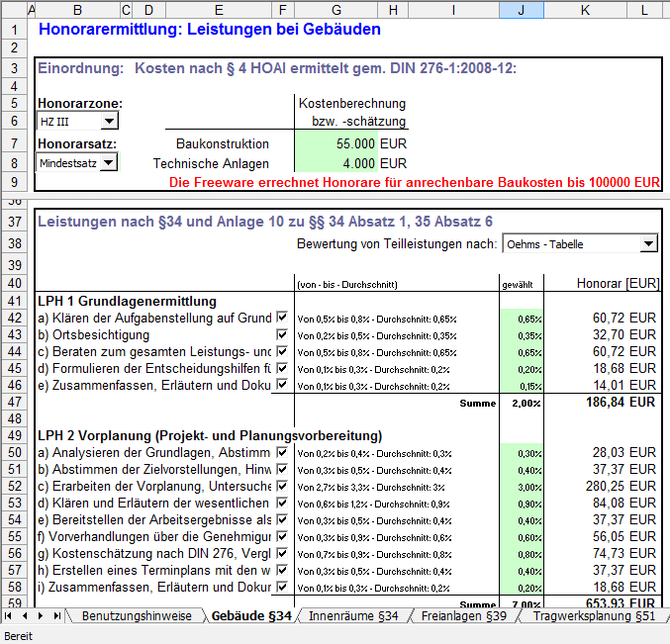Select the 'Gebäude §34' sheet tab
This screenshot has height=644, width=670.
(x=251, y=616)
